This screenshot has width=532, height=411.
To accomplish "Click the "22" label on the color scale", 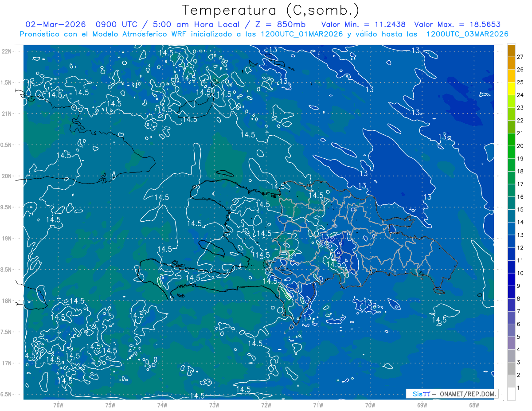I will coord(520,121).
